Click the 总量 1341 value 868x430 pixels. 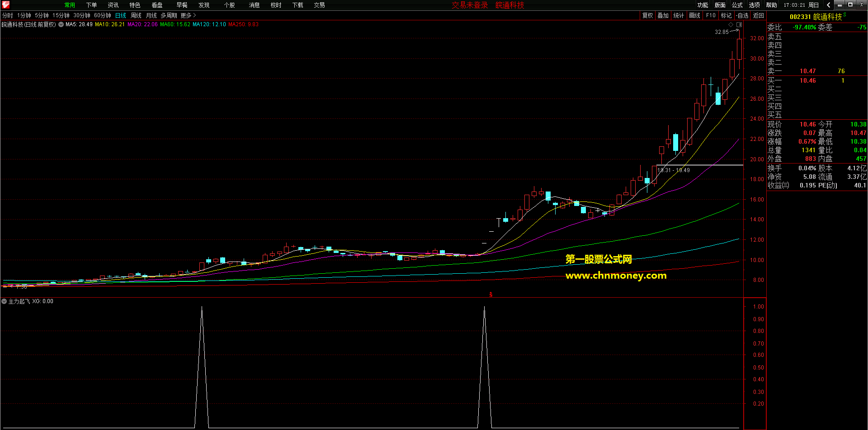click(x=808, y=150)
